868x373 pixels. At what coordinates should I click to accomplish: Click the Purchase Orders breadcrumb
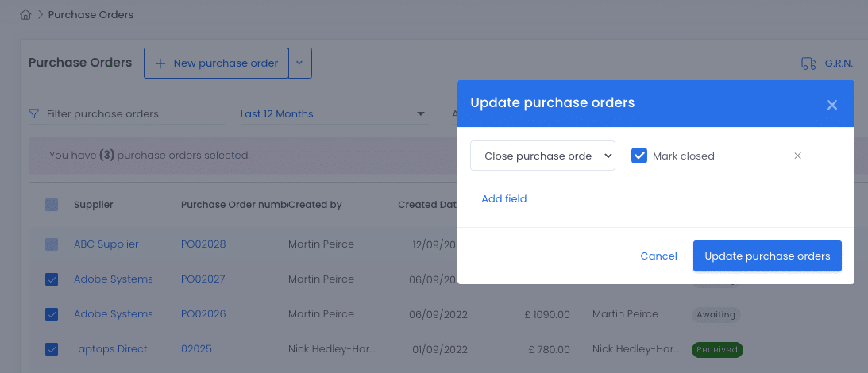pyautogui.click(x=91, y=15)
